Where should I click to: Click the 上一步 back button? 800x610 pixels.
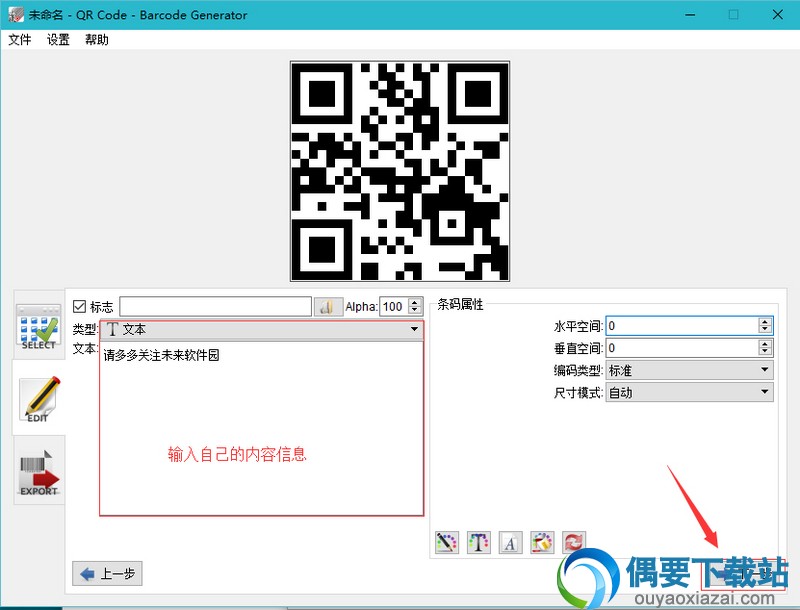107,574
